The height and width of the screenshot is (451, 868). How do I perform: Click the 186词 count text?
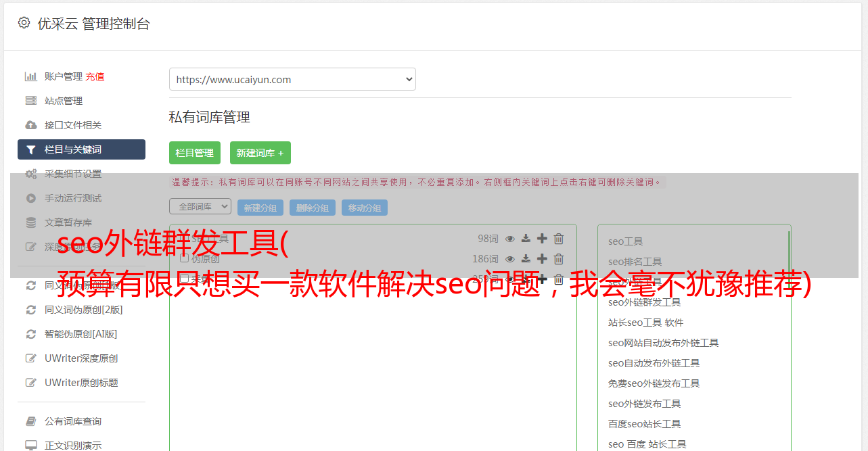(485, 259)
